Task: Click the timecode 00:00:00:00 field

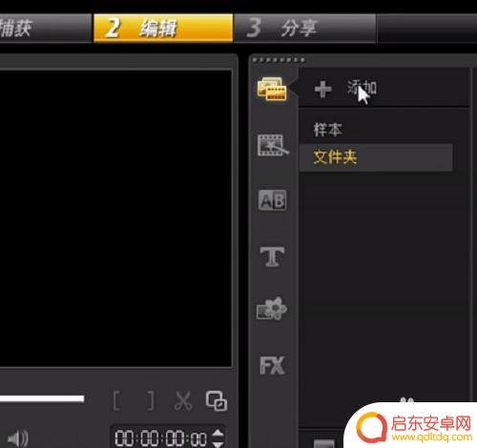Action: [x=160, y=438]
